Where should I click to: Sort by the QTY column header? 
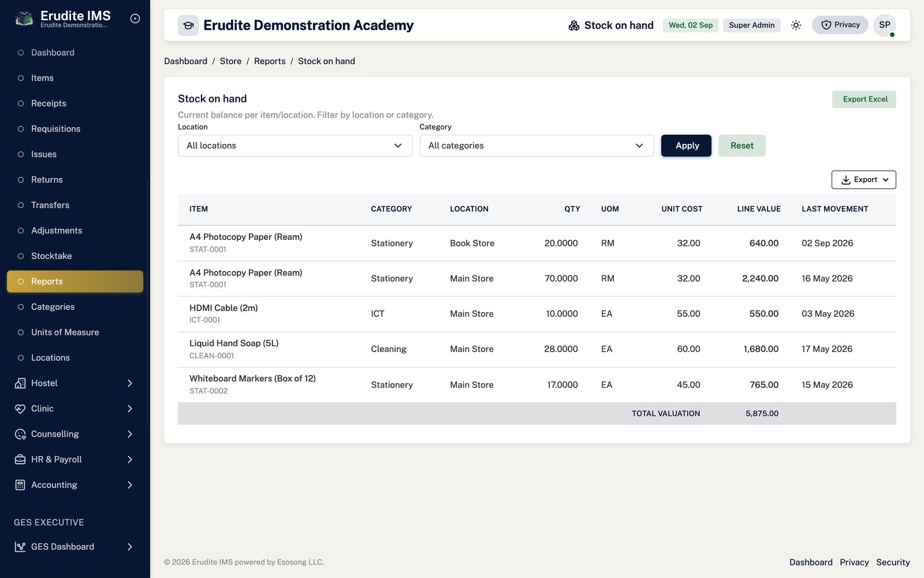pyautogui.click(x=572, y=209)
